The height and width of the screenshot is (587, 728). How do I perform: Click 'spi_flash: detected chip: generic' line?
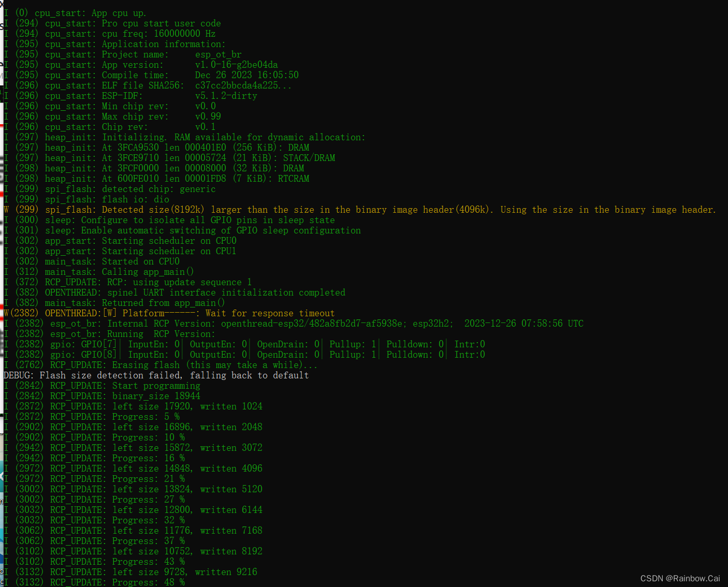point(110,189)
